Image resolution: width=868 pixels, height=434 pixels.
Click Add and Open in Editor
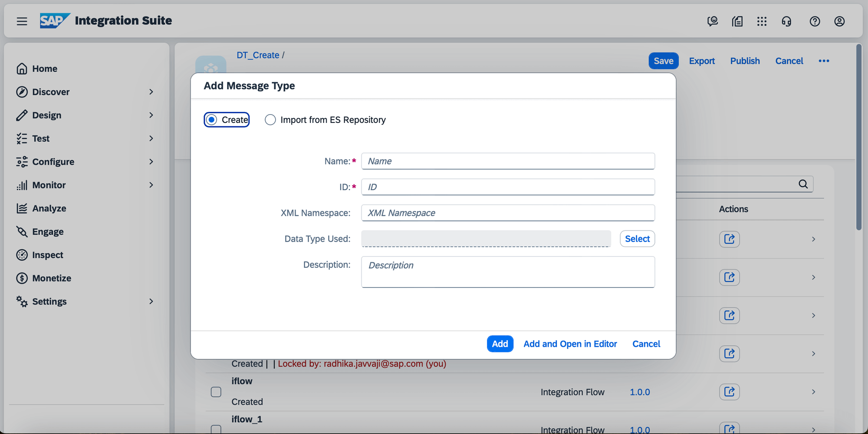coord(570,344)
